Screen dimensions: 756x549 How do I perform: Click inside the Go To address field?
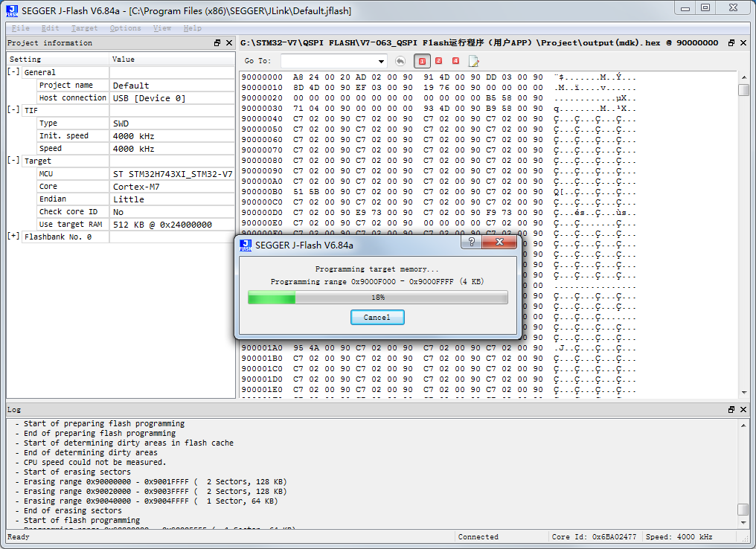pos(329,61)
